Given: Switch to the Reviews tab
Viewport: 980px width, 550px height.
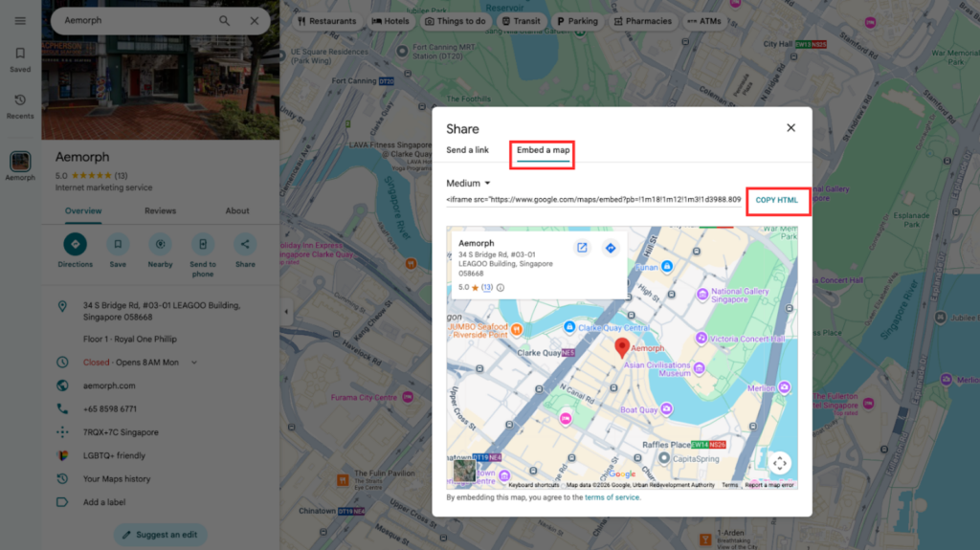Looking at the screenshot, I should pos(160,211).
